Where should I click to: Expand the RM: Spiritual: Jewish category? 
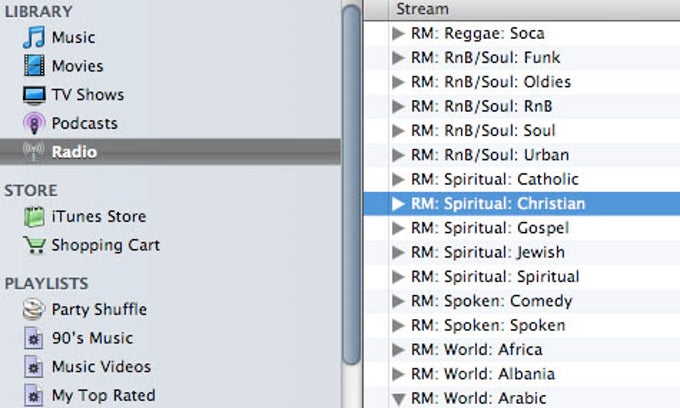(x=398, y=252)
